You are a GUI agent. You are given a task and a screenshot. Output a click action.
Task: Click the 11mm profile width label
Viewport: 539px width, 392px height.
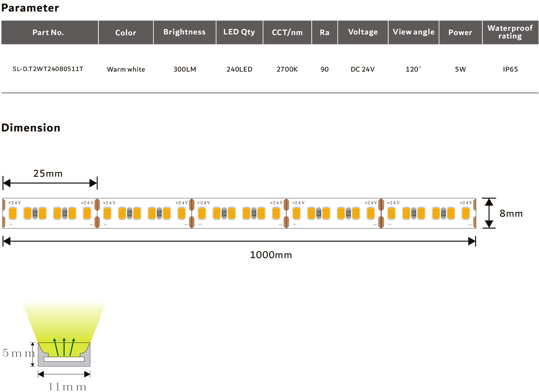coord(67,387)
